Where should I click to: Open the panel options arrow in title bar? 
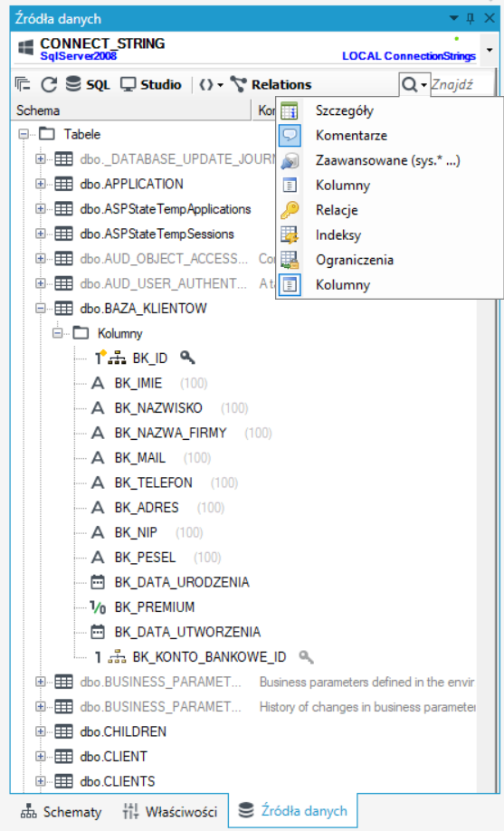[x=453, y=18]
